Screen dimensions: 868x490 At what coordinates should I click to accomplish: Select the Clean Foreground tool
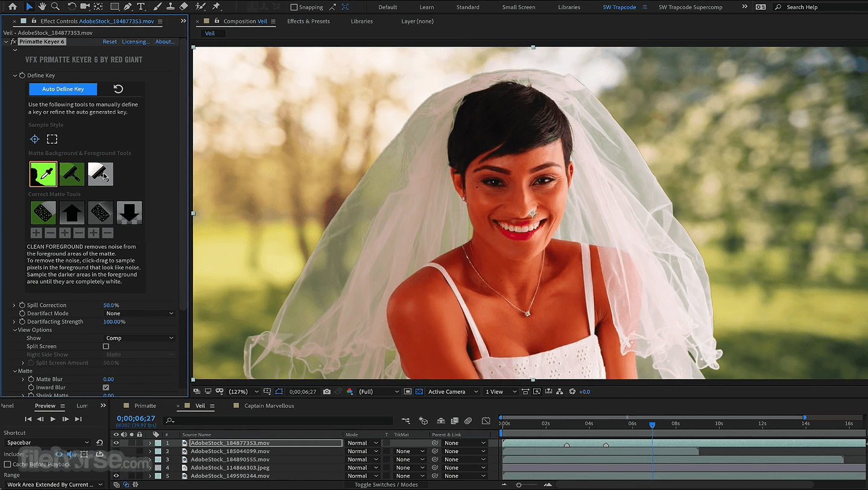[100, 174]
